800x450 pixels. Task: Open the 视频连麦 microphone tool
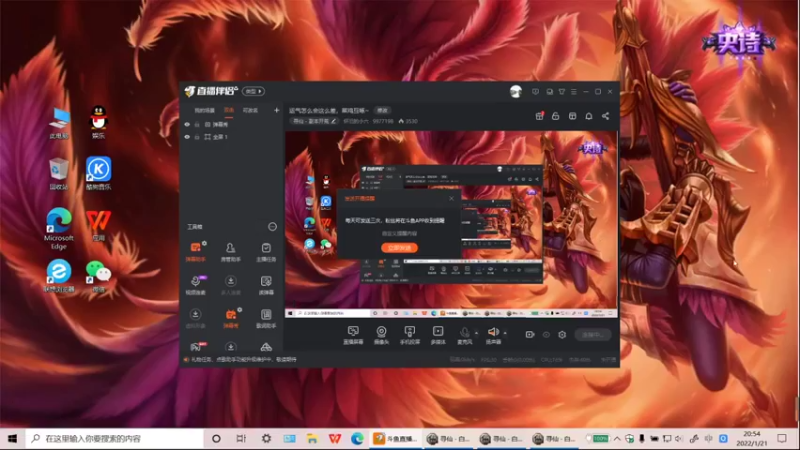[x=195, y=285]
